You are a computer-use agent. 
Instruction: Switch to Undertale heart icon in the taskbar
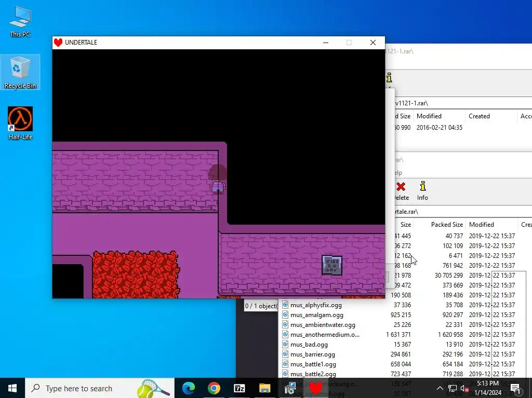(x=315, y=388)
